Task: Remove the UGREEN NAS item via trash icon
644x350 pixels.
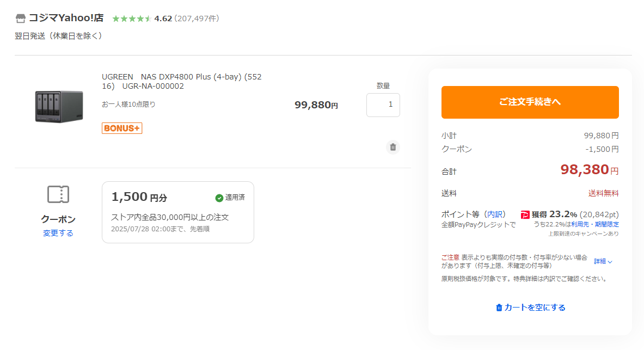Action: coord(393,147)
